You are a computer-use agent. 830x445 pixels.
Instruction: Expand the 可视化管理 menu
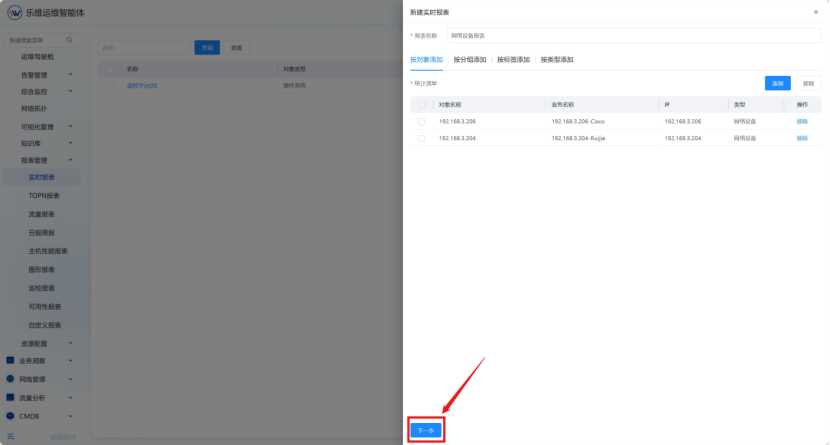pyautogui.click(x=70, y=127)
